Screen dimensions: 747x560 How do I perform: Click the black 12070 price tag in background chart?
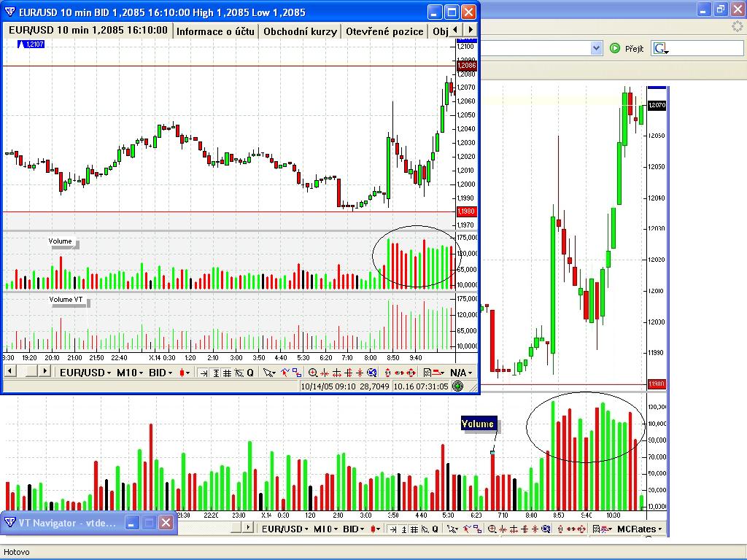coord(657,105)
